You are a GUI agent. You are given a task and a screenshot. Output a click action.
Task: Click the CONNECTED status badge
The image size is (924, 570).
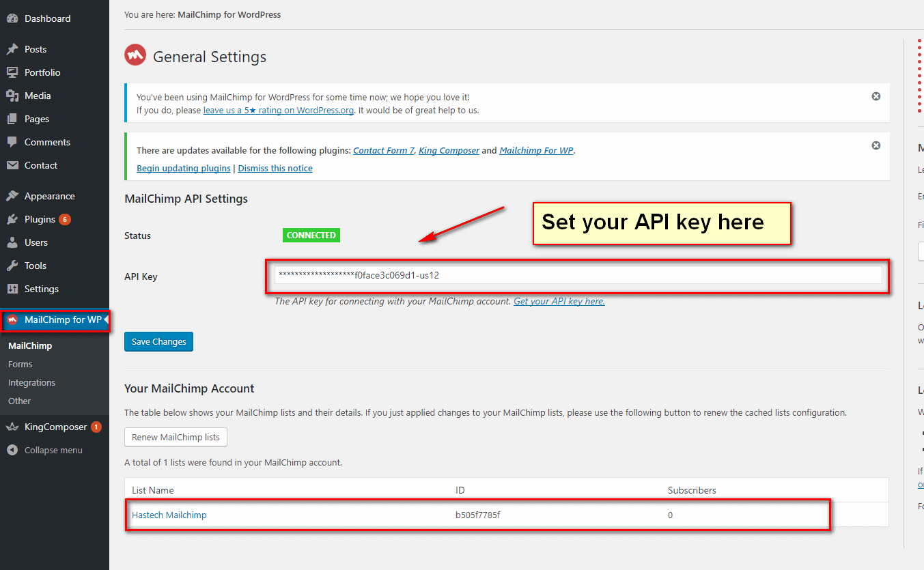[x=311, y=235]
